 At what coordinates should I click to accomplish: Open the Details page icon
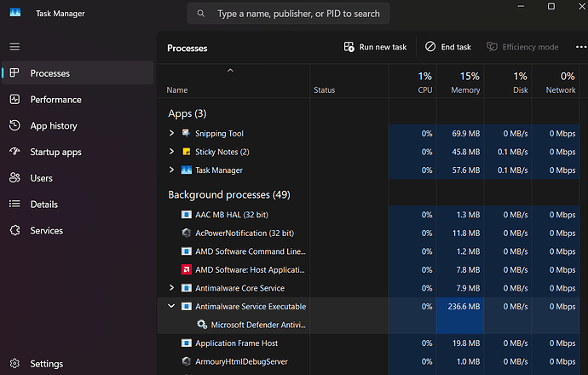tap(14, 205)
